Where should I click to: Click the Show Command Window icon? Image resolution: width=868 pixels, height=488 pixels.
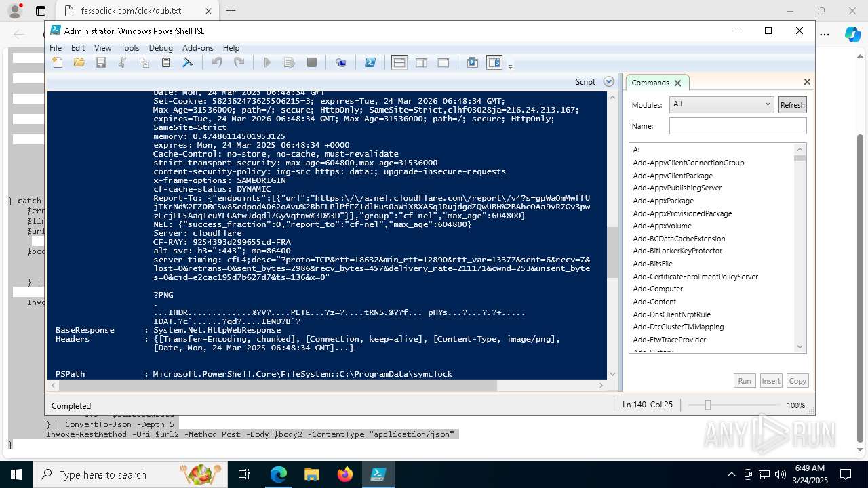[473, 63]
